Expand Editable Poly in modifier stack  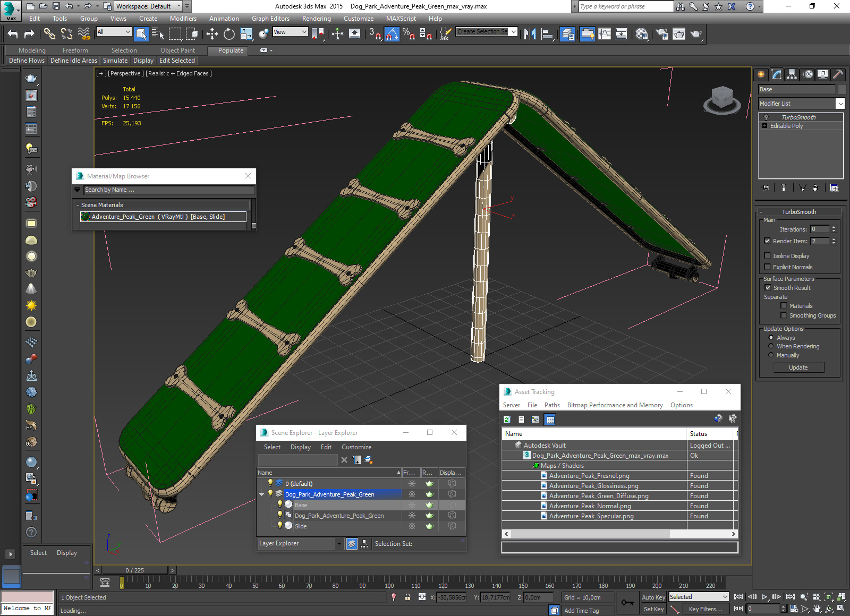coord(765,126)
